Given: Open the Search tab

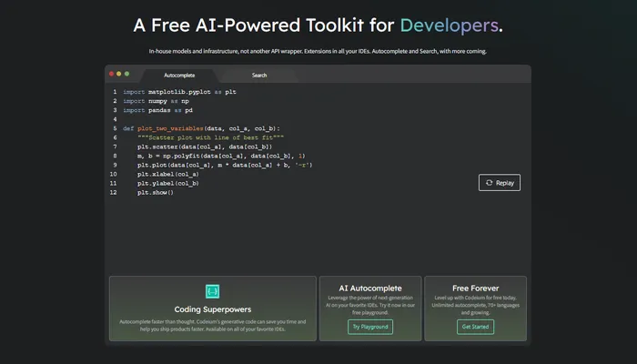Looking at the screenshot, I should point(259,75).
